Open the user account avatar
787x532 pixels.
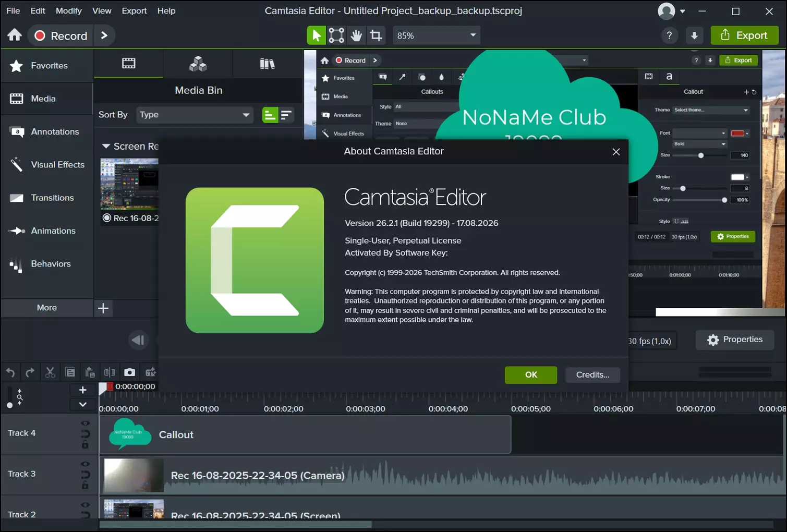point(667,11)
